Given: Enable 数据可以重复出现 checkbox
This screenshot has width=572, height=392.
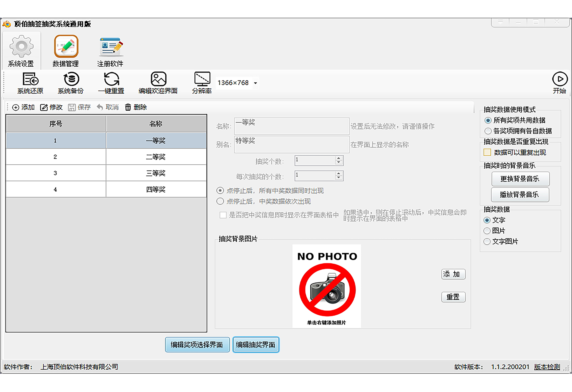Looking at the screenshot, I should point(487,152).
